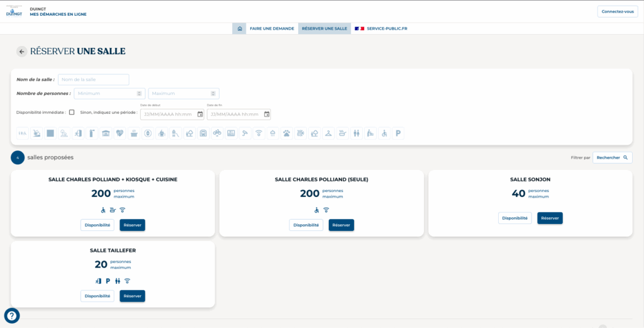Select the parking filter icon

[x=398, y=133]
